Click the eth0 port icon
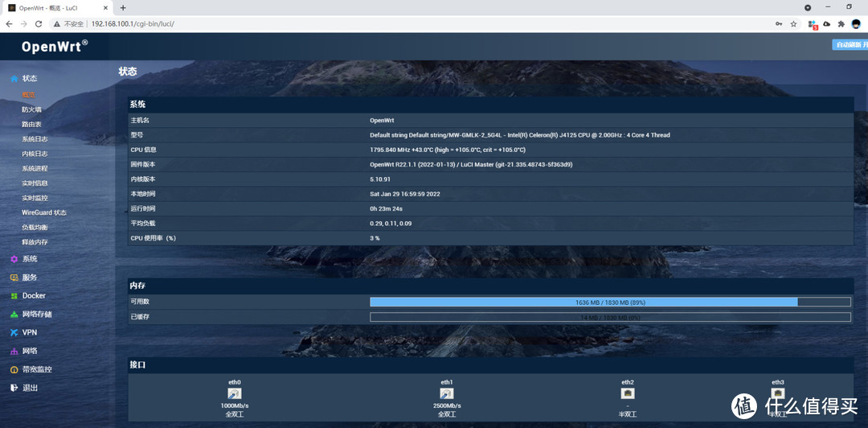 point(235,393)
